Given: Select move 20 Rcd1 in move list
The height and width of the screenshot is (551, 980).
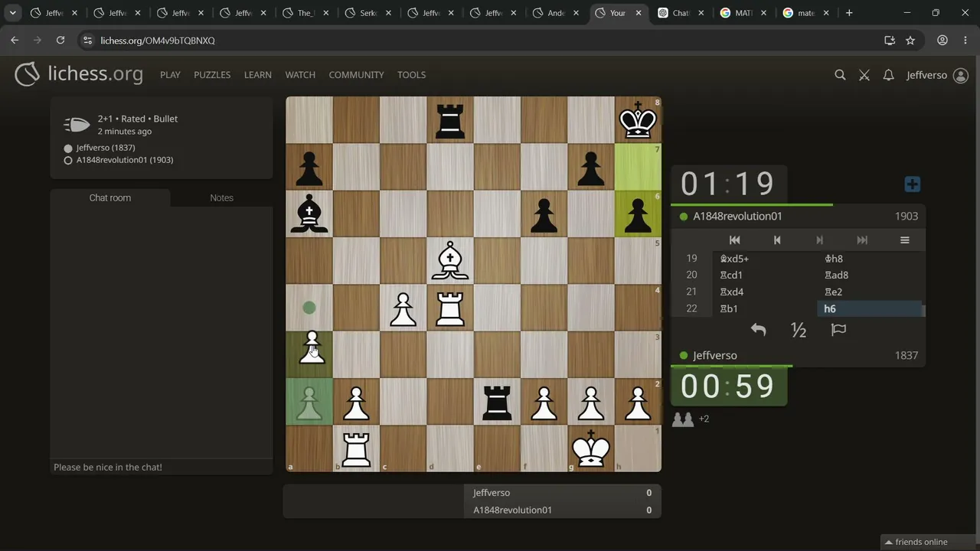Looking at the screenshot, I should coord(766,275).
